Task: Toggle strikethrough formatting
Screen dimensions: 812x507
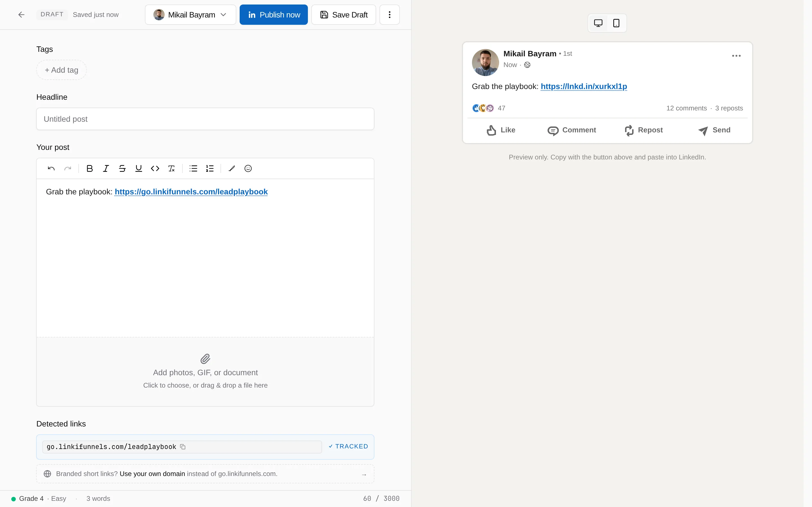Action: click(x=122, y=168)
